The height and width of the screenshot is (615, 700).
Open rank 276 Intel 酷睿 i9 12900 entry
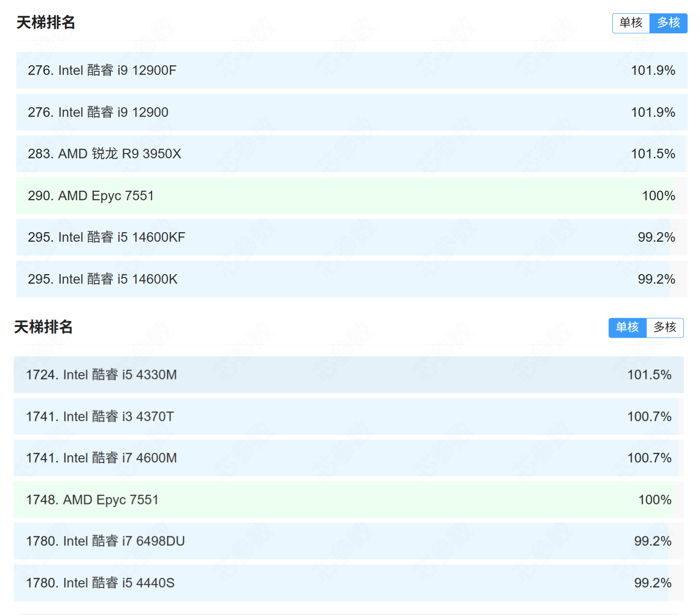point(98,113)
